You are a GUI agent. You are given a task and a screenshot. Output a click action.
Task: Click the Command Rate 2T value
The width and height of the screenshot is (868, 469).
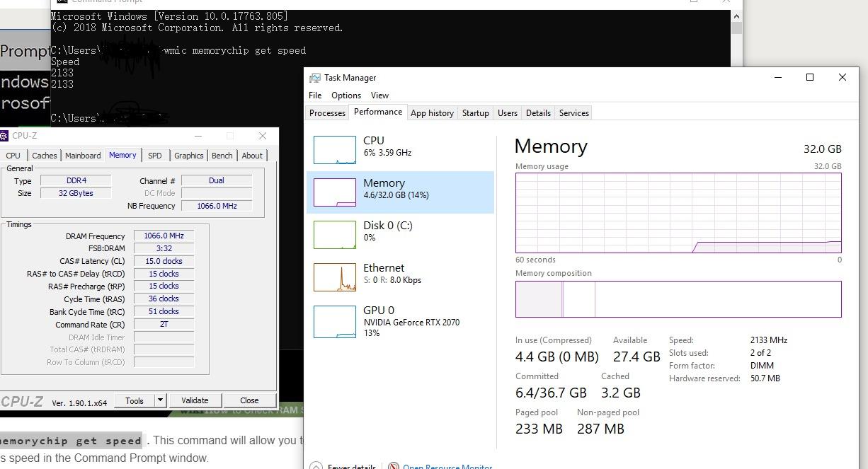pos(164,324)
